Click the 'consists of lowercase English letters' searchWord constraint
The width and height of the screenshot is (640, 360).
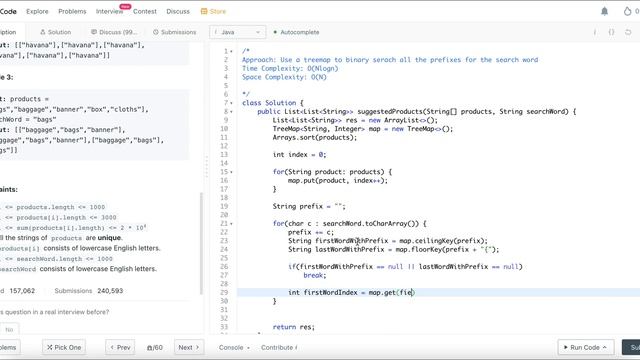[x=98, y=269]
